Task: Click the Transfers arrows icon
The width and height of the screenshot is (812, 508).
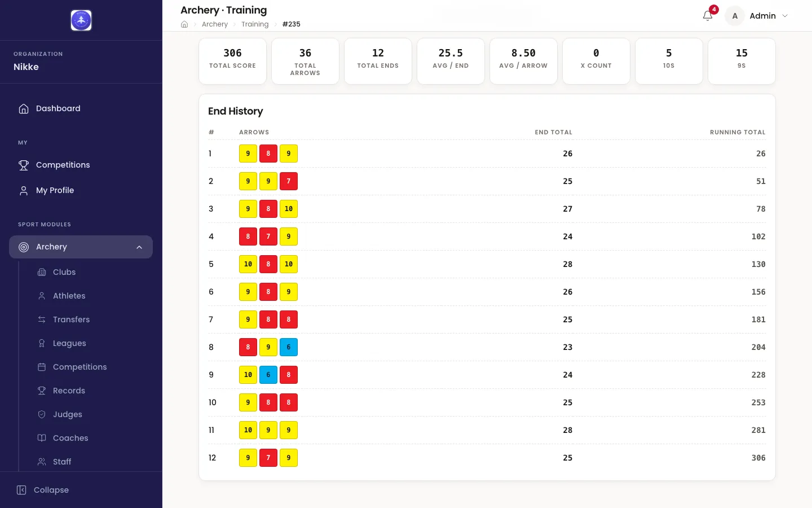Action: tap(42, 319)
